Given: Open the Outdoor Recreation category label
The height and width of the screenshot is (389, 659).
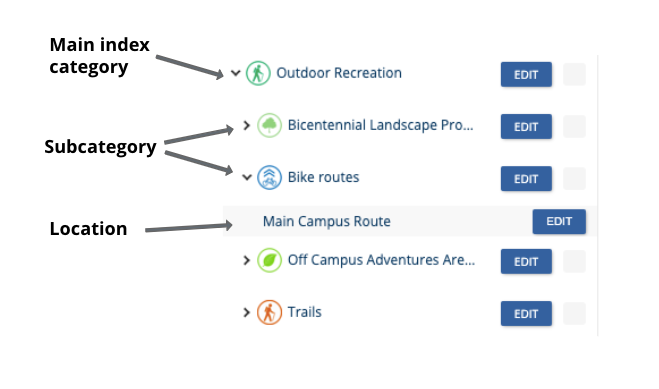Looking at the screenshot, I should (x=339, y=73).
